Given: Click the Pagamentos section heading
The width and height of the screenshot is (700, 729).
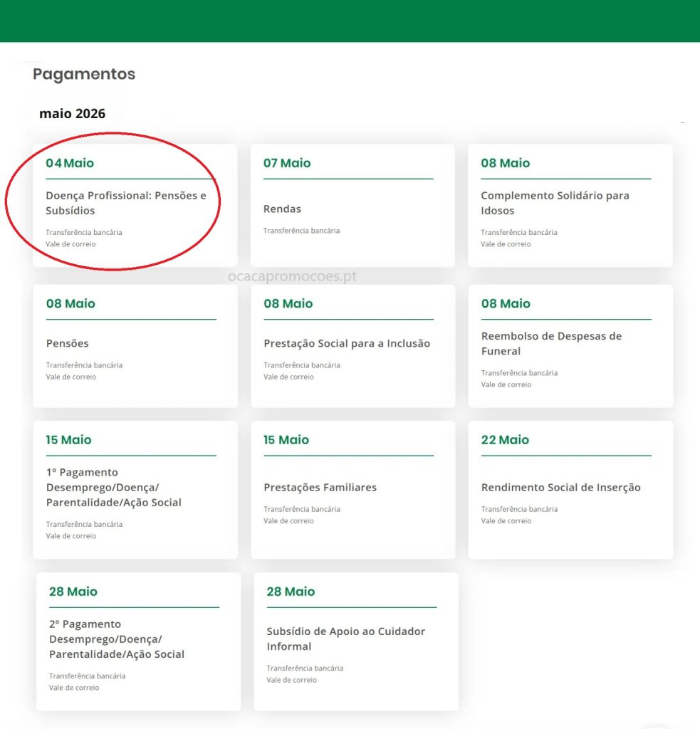Looking at the screenshot, I should click(x=84, y=74).
